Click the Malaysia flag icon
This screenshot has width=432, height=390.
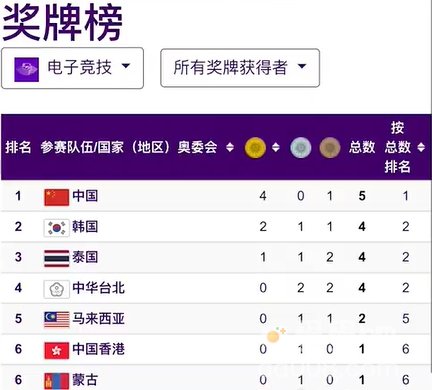pyautogui.click(x=57, y=319)
